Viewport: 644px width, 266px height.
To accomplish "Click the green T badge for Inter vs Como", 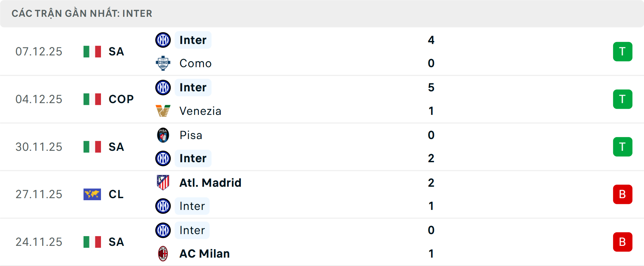I will 623,51.
